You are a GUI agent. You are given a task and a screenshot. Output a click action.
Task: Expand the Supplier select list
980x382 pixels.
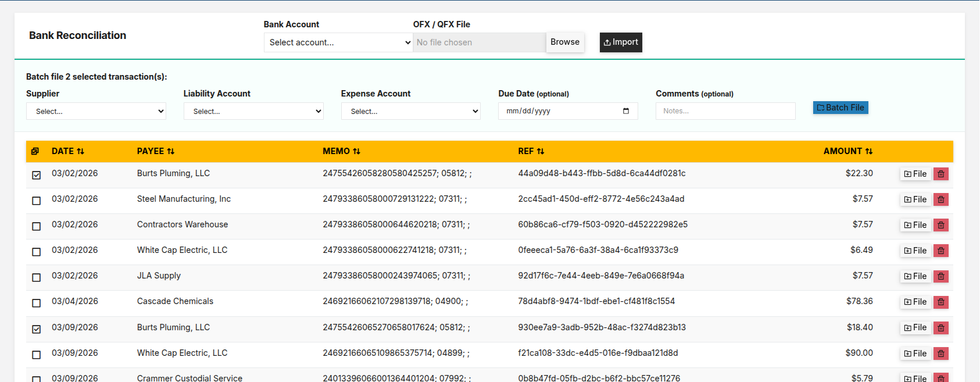point(96,111)
